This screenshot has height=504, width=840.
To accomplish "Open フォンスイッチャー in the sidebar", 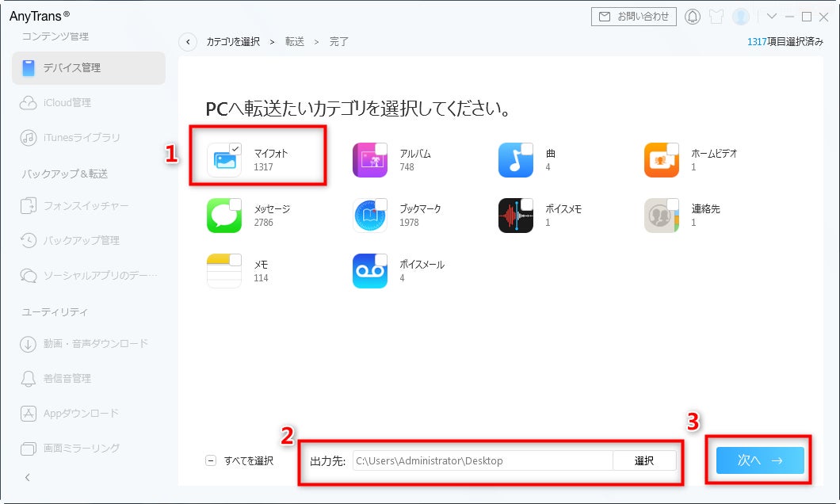I will point(89,206).
